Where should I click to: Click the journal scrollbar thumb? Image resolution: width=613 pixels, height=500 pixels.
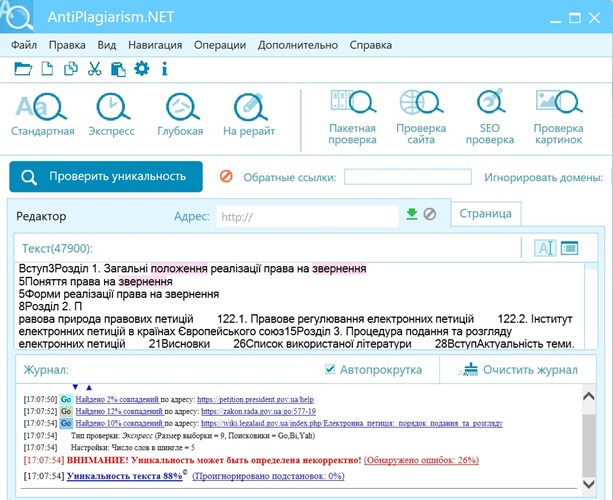[588, 445]
